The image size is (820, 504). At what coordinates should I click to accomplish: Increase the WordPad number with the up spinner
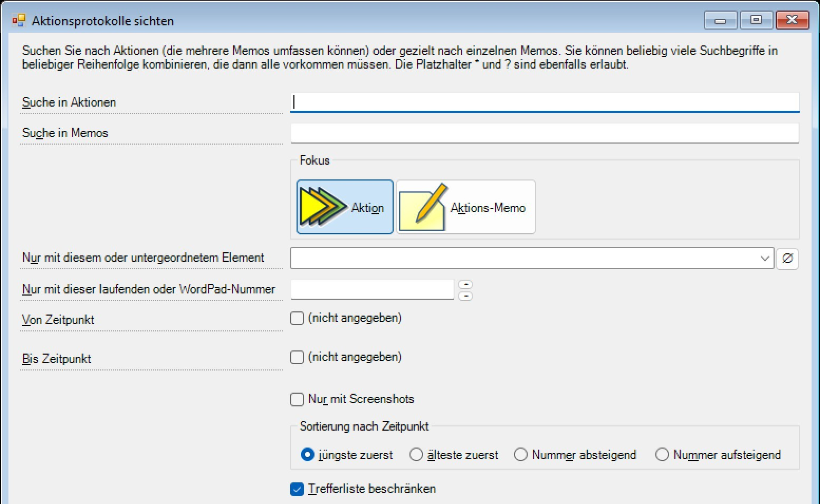465,284
